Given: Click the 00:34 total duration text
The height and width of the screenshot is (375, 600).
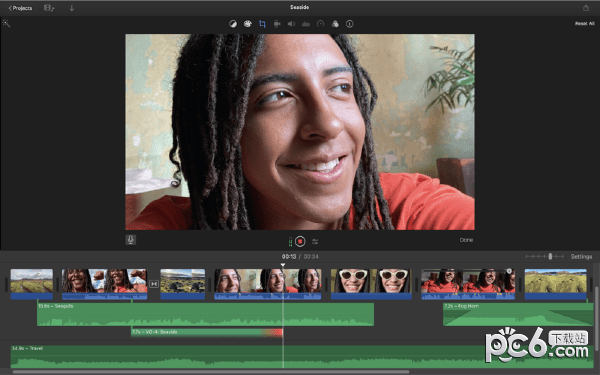Looking at the screenshot, I should tap(311, 256).
